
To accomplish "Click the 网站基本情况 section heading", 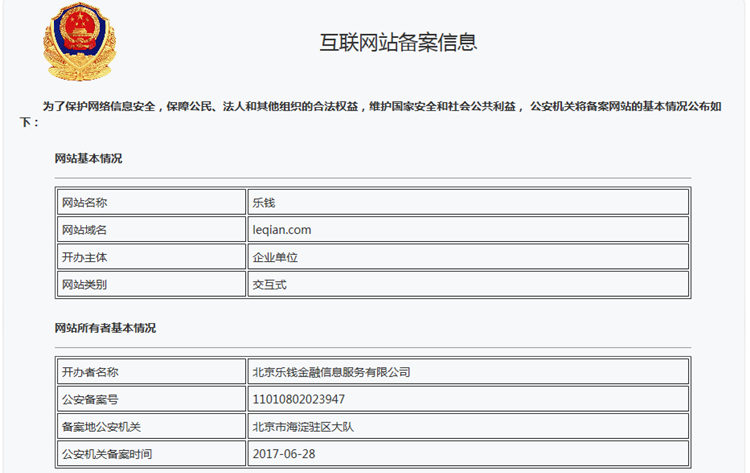I will pos(88,158).
